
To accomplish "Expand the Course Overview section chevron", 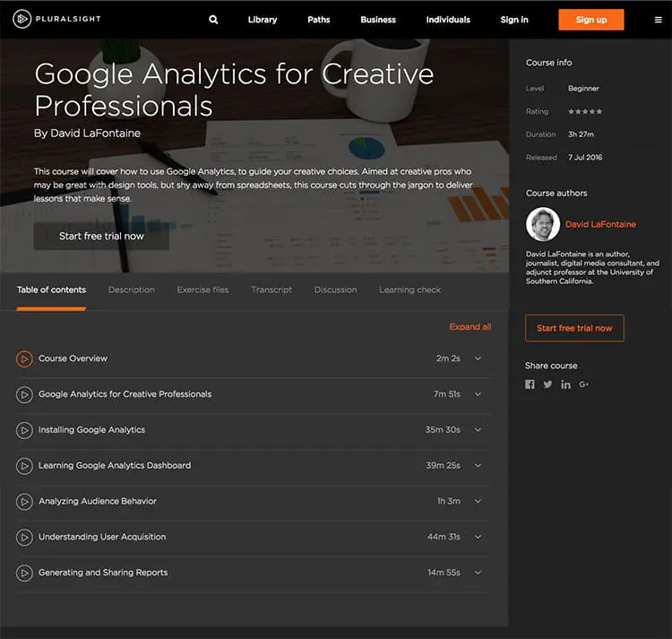I will [478, 358].
